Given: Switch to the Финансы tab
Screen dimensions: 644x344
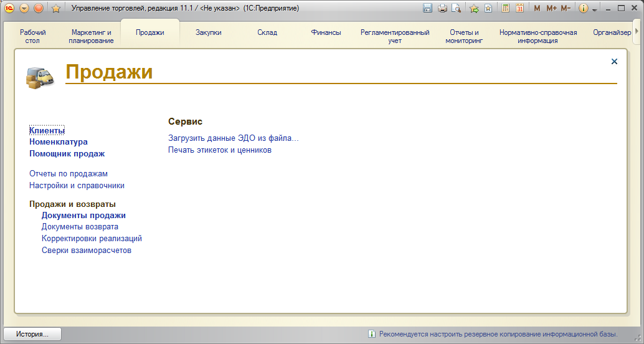Looking at the screenshot, I should [x=326, y=32].
